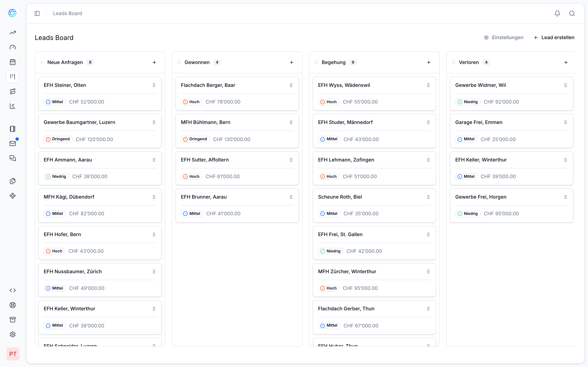588x367 pixels.
Task: Open the chat messages icon
Action: 13,158
